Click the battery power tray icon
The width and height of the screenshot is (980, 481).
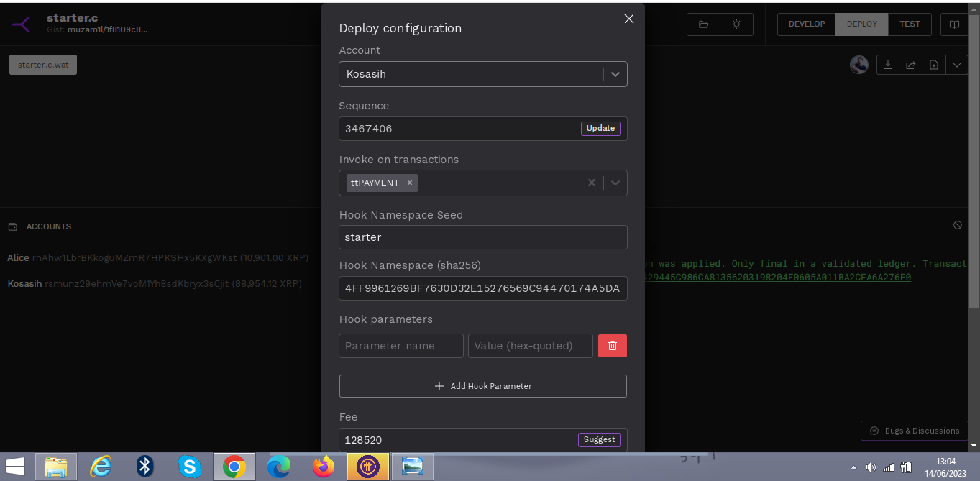click(x=906, y=467)
